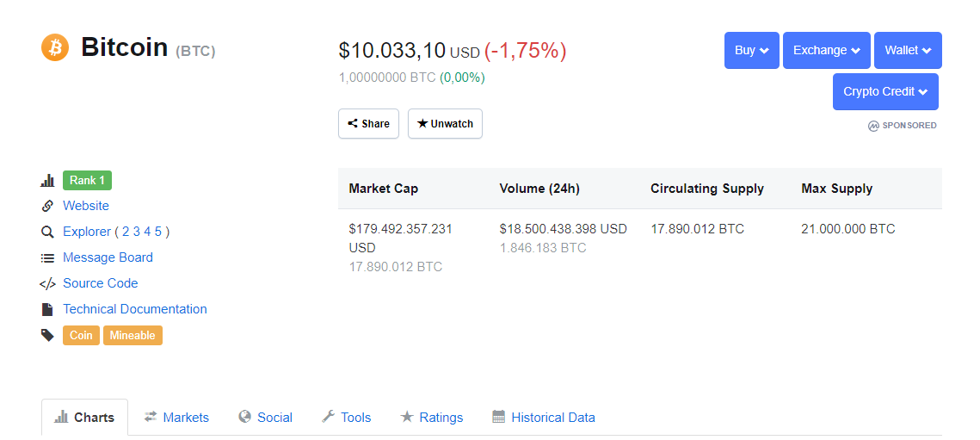Click the tag icon beside Coin label

point(47,335)
